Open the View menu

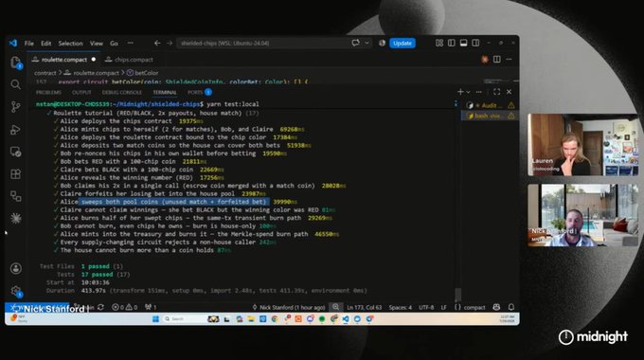97,44
